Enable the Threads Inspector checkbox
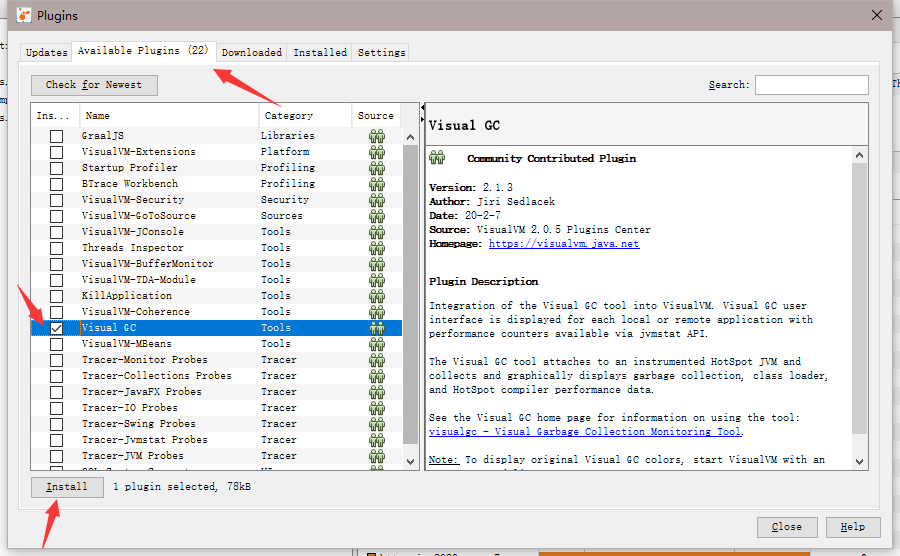Viewport: 900px width, 556px height. 57,248
